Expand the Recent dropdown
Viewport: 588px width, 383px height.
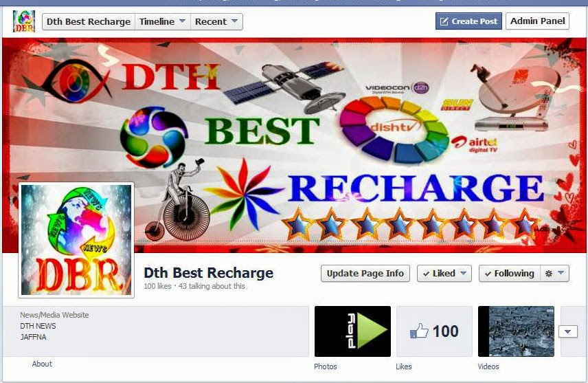coord(216,22)
